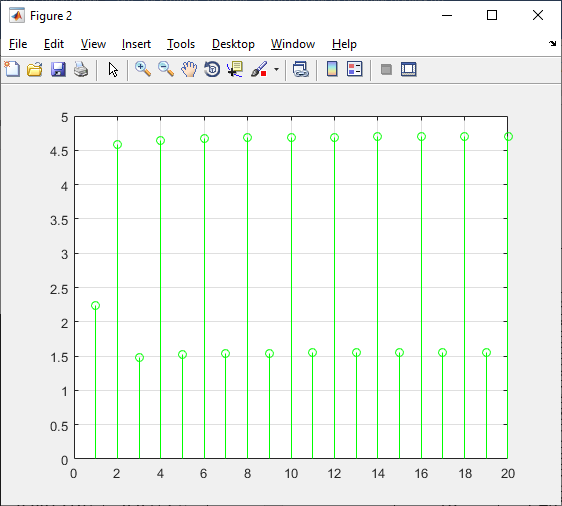This screenshot has height=506, width=562.
Task: Select the Edit Plot arrow tool
Action: (113, 69)
